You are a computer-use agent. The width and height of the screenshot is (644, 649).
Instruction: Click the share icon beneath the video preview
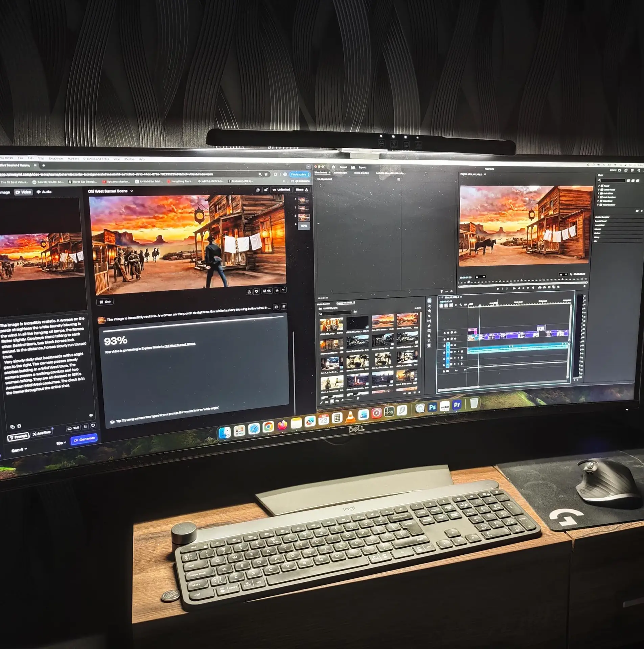pyautogui.click(x=249, y=291)
